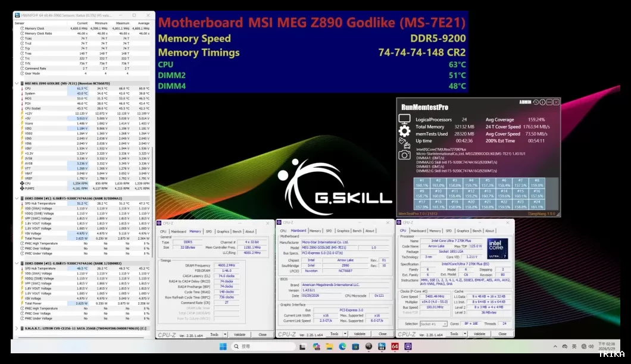Click the memory clean-up icon in RunMemtestPro
Viewport: 631px width, 364px height.
coord(404,142)
